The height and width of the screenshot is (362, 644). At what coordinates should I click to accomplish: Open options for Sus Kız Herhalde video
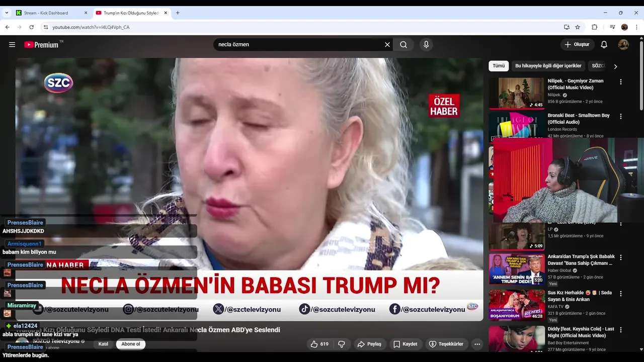pyautogui.click(x=621, y=294)
